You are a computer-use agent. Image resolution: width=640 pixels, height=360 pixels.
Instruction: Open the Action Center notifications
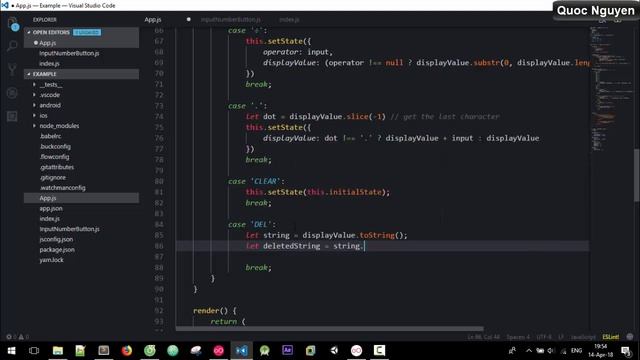point(625,351)
